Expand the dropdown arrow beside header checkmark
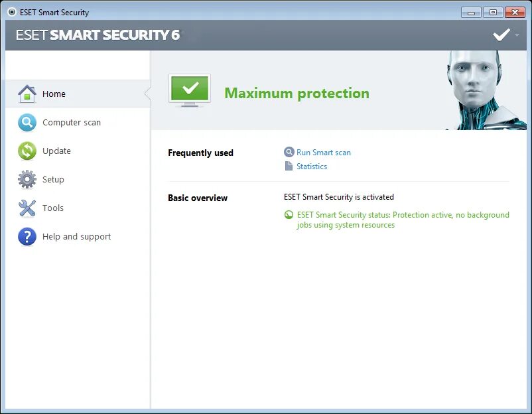The height and width of the screenshot is (414, 532). click(x=517, y=34)
